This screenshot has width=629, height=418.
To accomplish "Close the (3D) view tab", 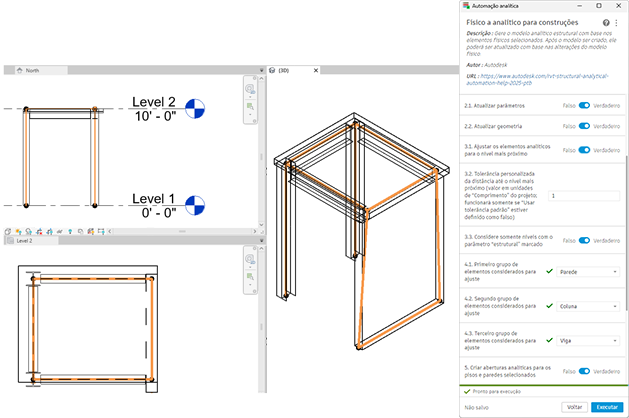I will [316, 70].
